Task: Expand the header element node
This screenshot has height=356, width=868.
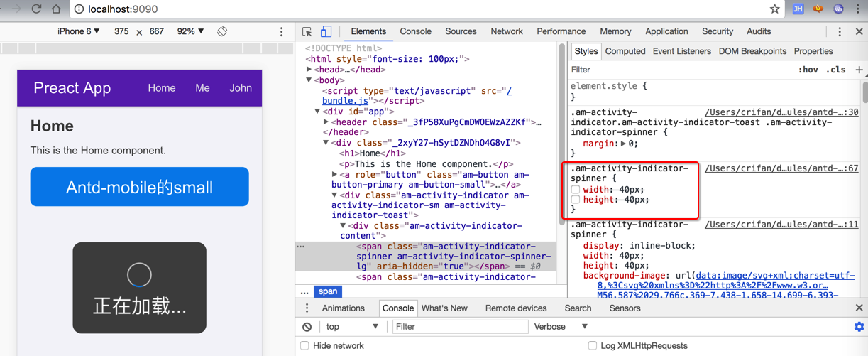Action: (326, 122)
